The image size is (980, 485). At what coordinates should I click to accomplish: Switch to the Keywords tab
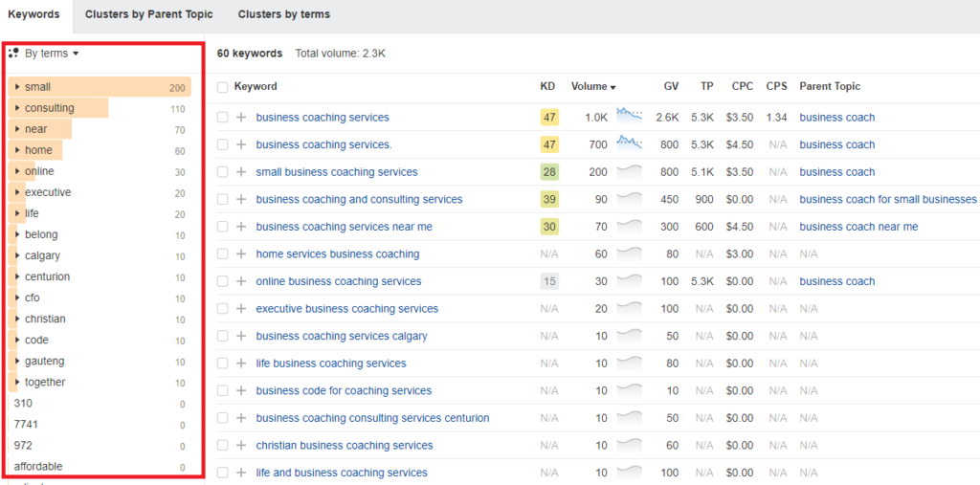[x=33, y=13]
